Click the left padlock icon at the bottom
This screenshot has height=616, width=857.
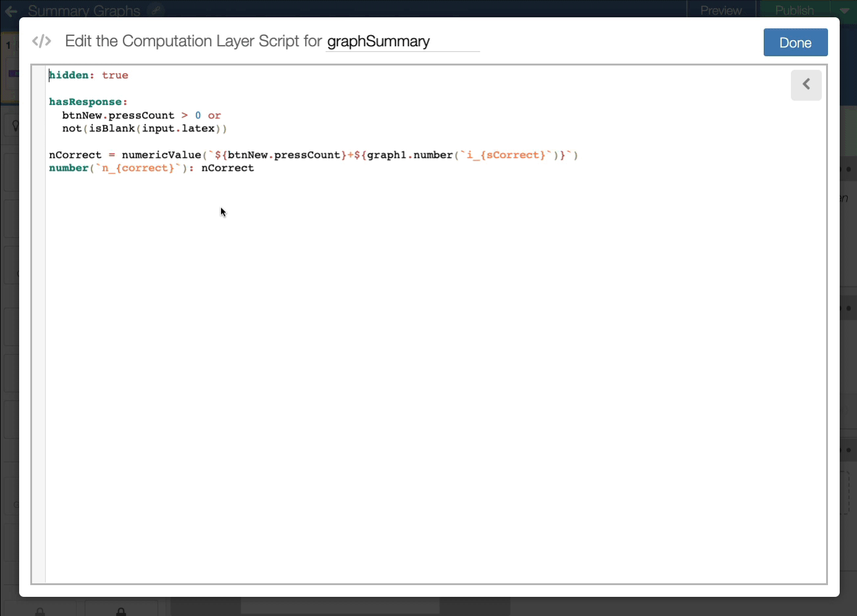tap(40, 610)
